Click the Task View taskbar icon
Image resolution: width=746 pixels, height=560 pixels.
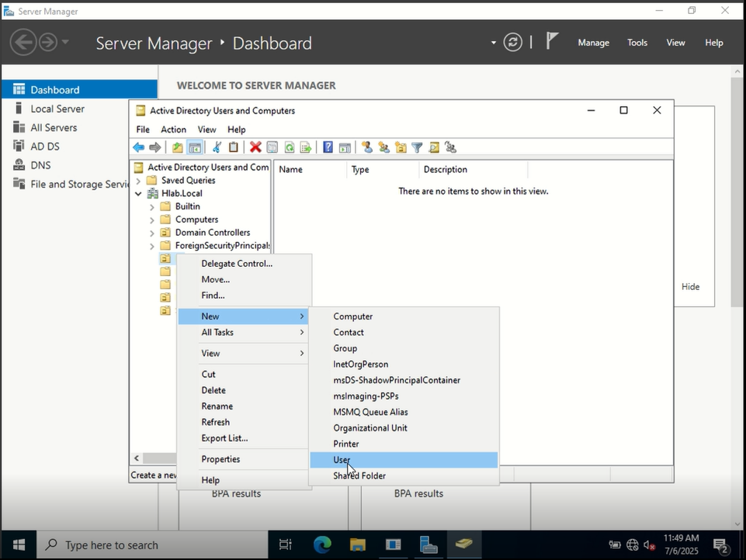pos(286,544)
